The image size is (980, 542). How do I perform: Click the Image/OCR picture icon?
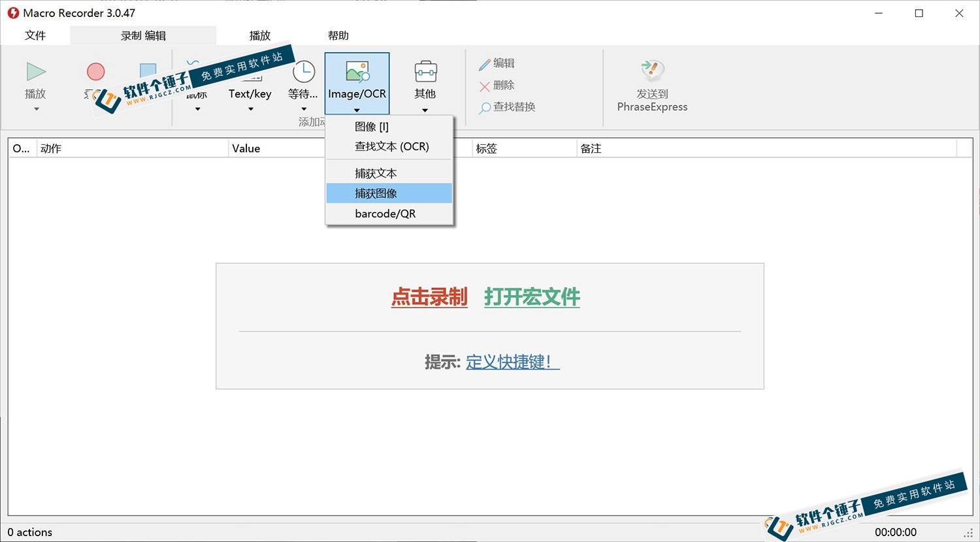[x=357, y=72]
